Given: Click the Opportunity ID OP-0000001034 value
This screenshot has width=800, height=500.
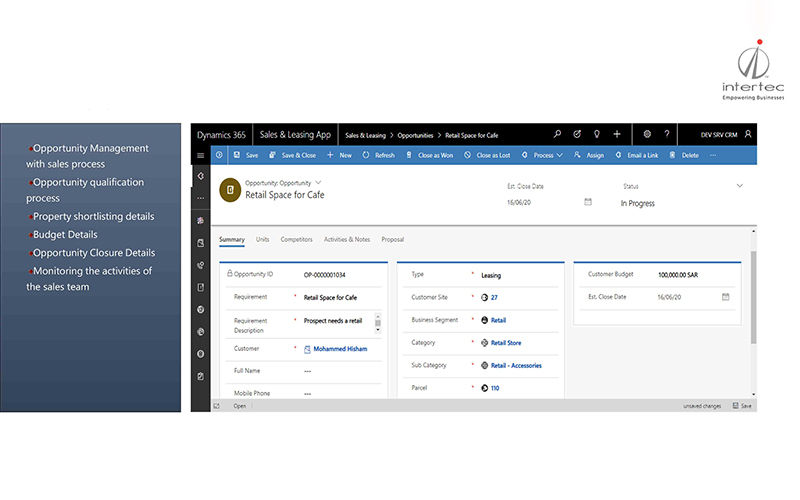Looking at the screenshot, I should coord(324,275).
